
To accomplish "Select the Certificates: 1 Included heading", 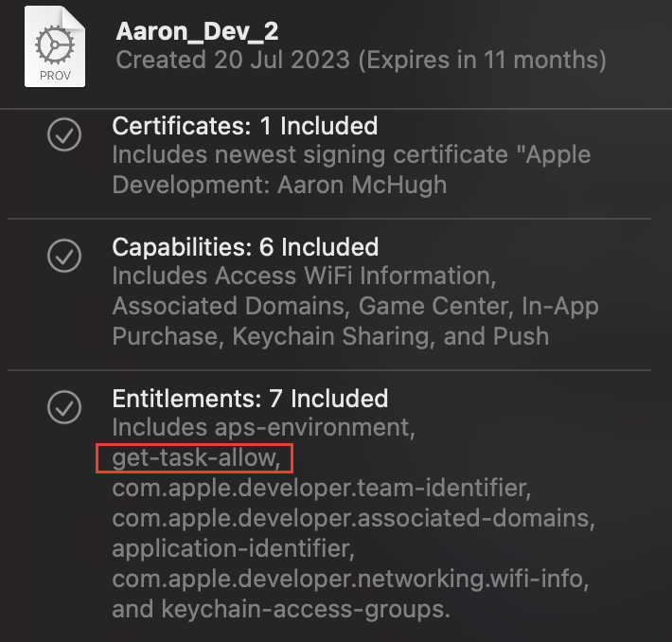I will pyautogui.click(x=245, y=126).
